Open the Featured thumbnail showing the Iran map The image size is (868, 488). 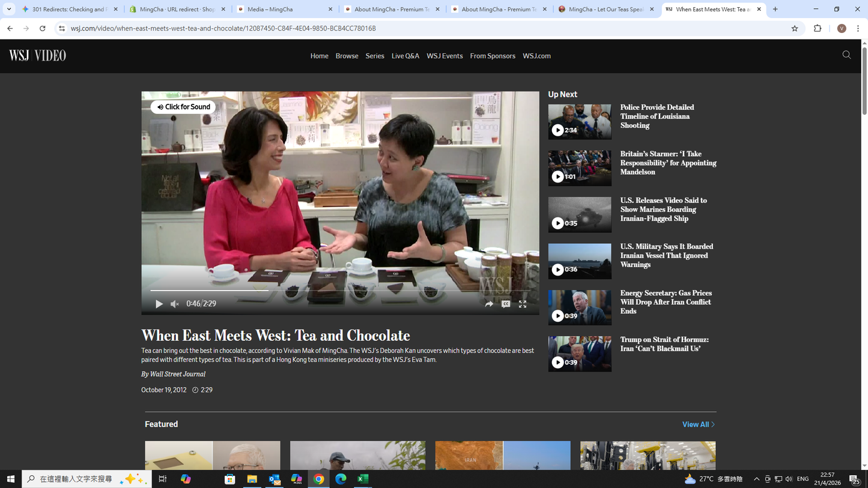503,456
